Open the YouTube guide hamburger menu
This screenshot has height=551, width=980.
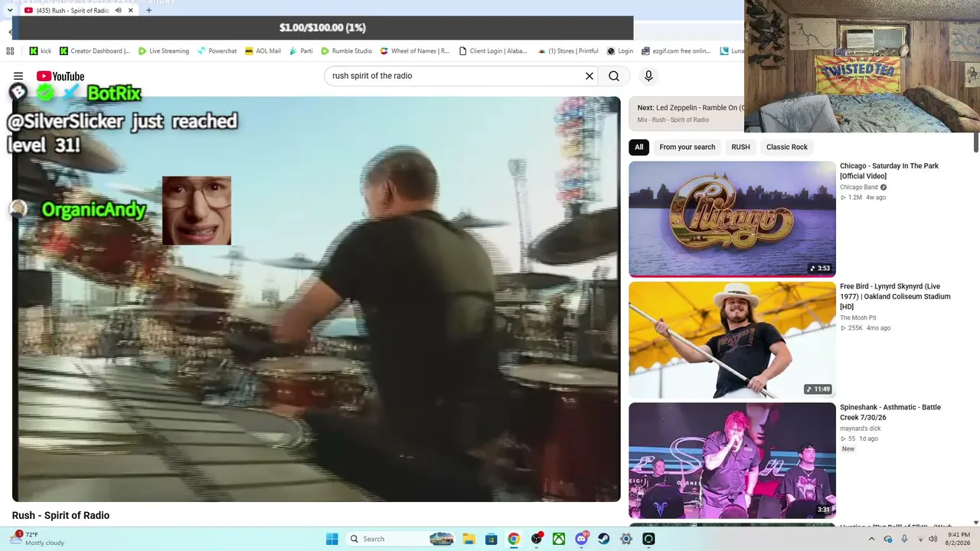point(18,76)
